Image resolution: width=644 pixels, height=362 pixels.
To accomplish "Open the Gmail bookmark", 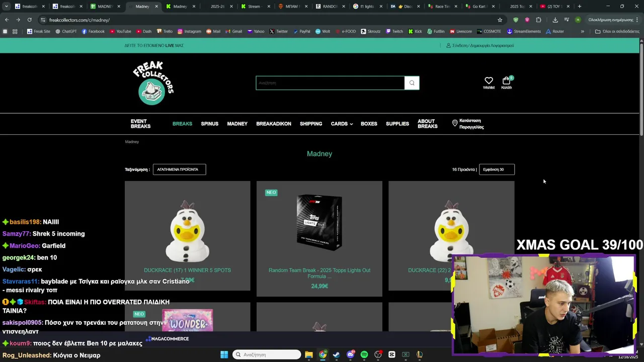I will coord(233,31).
